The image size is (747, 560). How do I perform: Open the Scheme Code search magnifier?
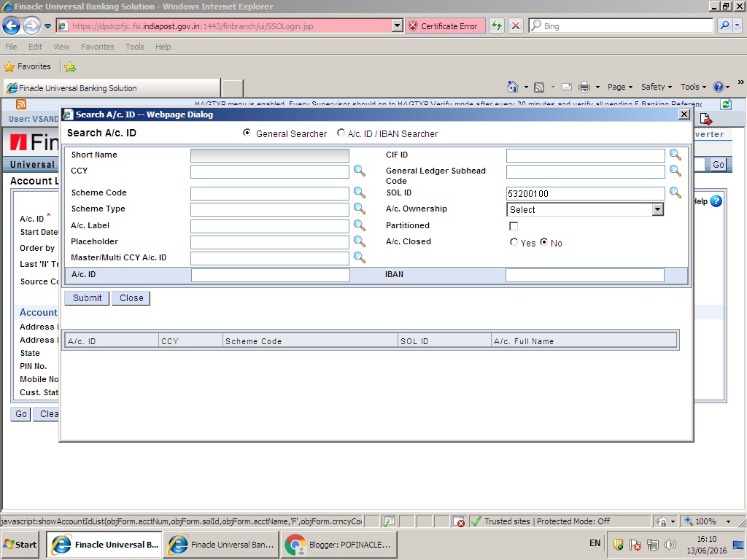coord(359,192)
